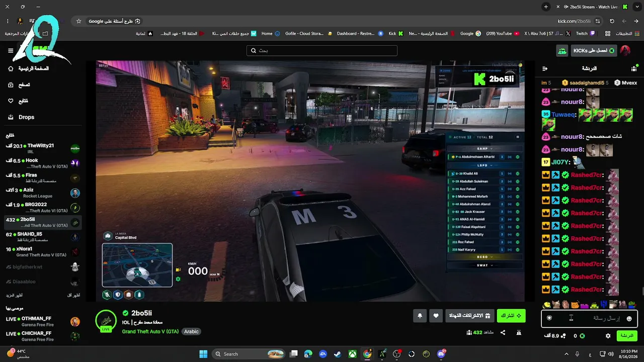Go to the الصفحة الرئيسية home sidebar item

point(29,68)
